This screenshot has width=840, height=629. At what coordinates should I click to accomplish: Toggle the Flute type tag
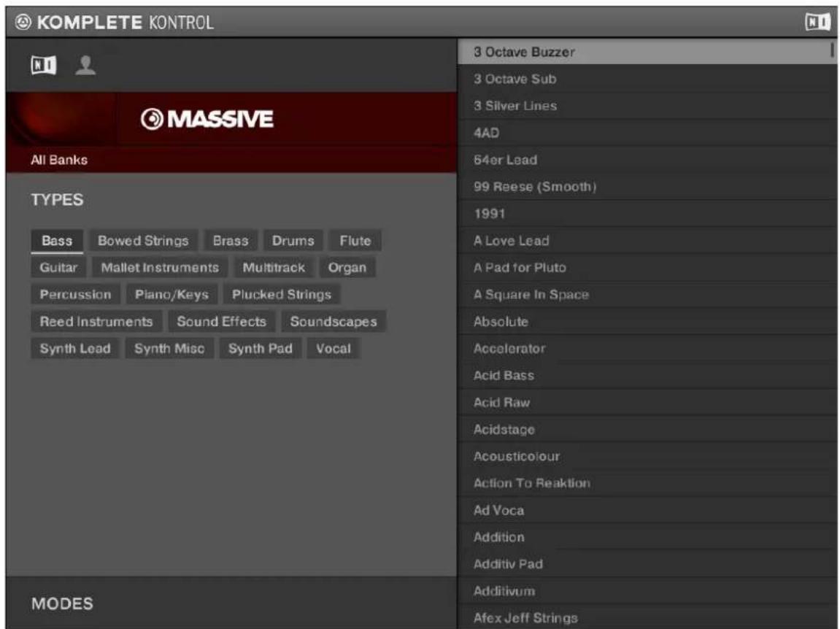(x=355, y=241)
